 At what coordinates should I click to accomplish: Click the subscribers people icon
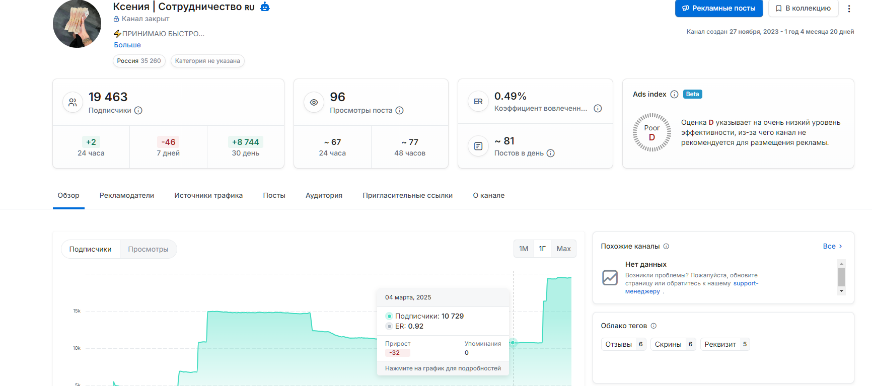72,102
